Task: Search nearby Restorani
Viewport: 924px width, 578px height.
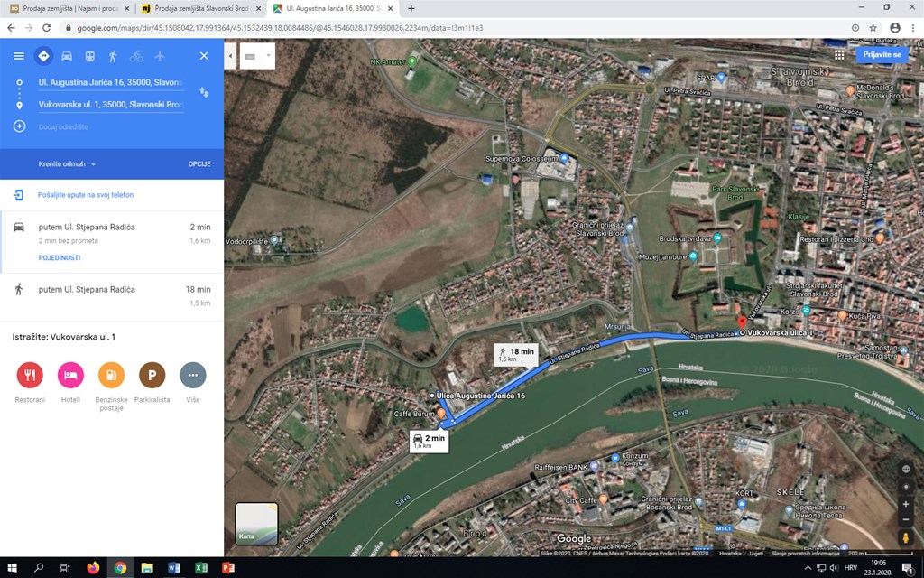Action: point(30,375)
